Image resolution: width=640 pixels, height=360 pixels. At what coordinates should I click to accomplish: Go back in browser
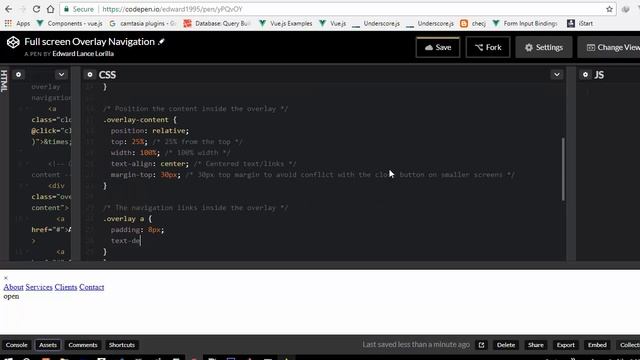[9, 9]
